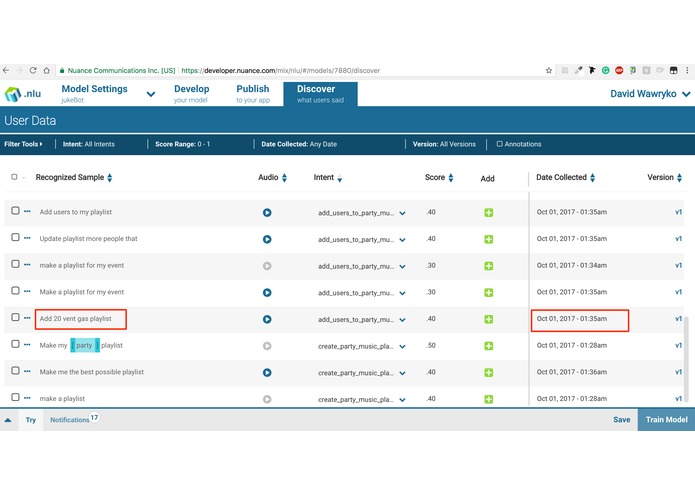Viewport: 695px width, 494px height.
Task: Click green add icon for 'Make my party playlist'
Action: pos(488,346)
